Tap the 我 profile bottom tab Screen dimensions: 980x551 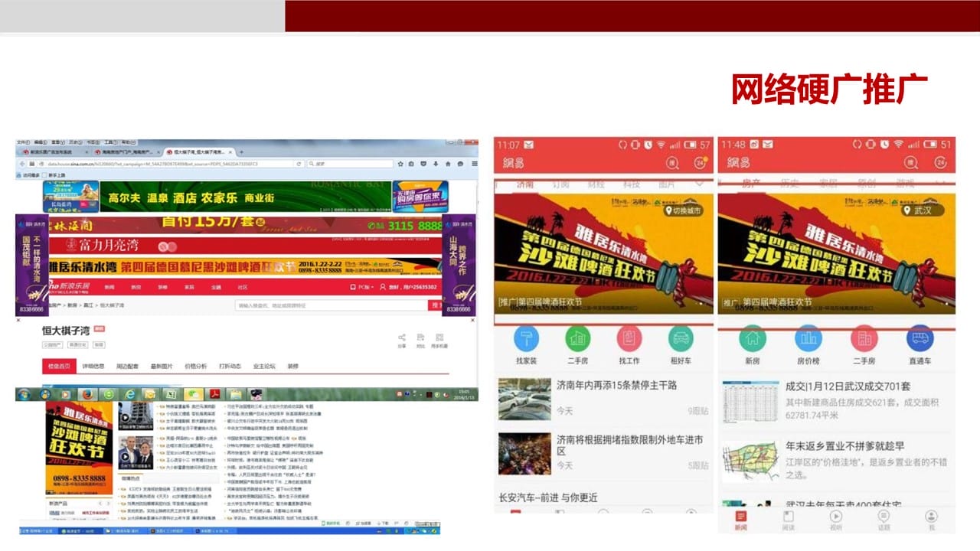tap(932, 520)
